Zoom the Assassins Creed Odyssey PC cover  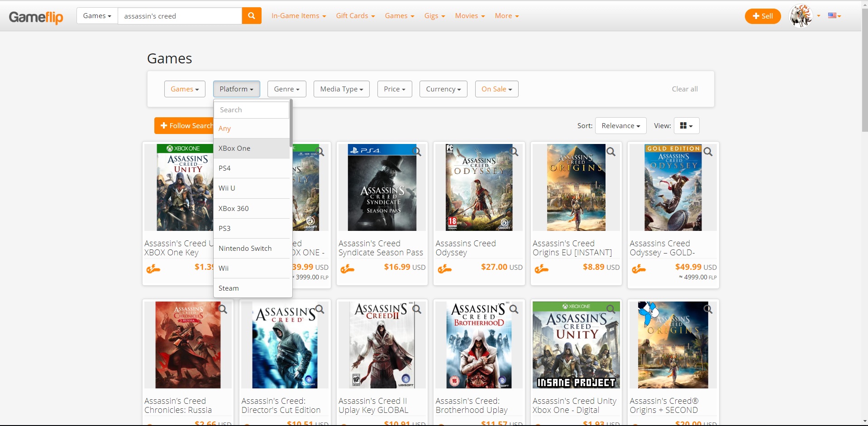(x=514, y=152)
